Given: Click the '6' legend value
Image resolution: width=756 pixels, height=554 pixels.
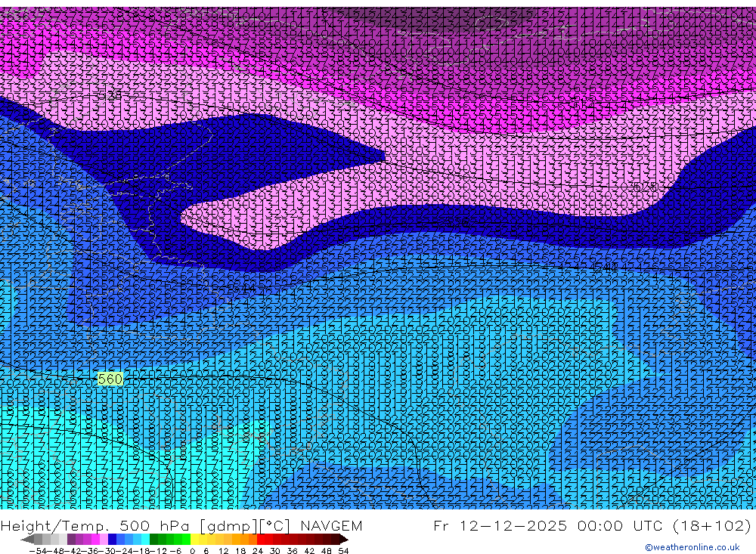Looking at the screenshot, I should [206, 551].
